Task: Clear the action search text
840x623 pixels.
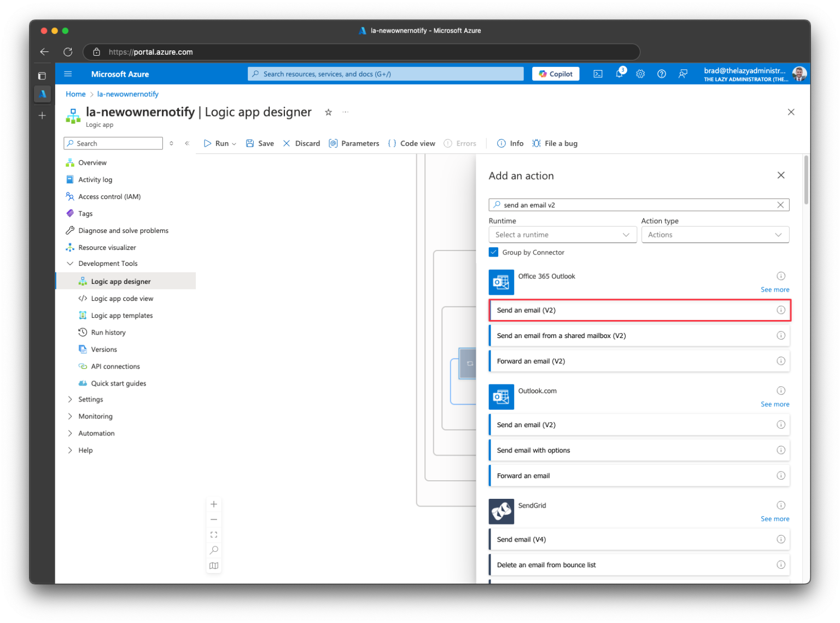Action: (780, 205)
